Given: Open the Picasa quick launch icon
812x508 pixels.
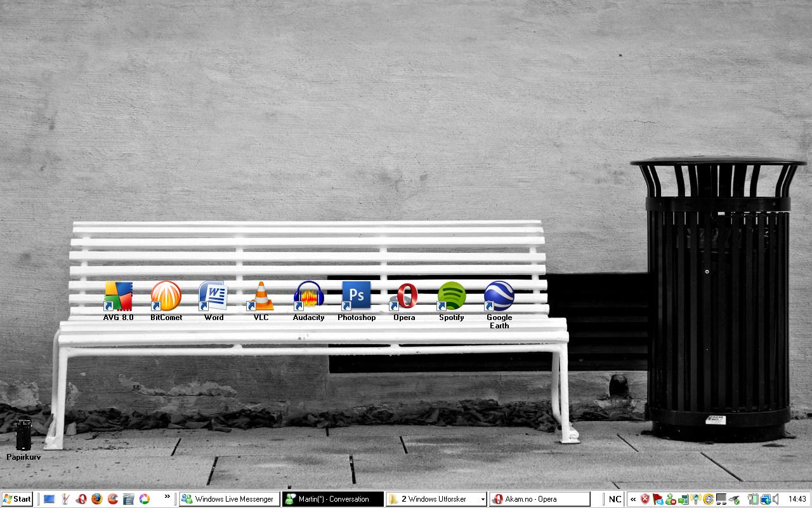Looking at the screenshot, I should (x=145, y=499).
